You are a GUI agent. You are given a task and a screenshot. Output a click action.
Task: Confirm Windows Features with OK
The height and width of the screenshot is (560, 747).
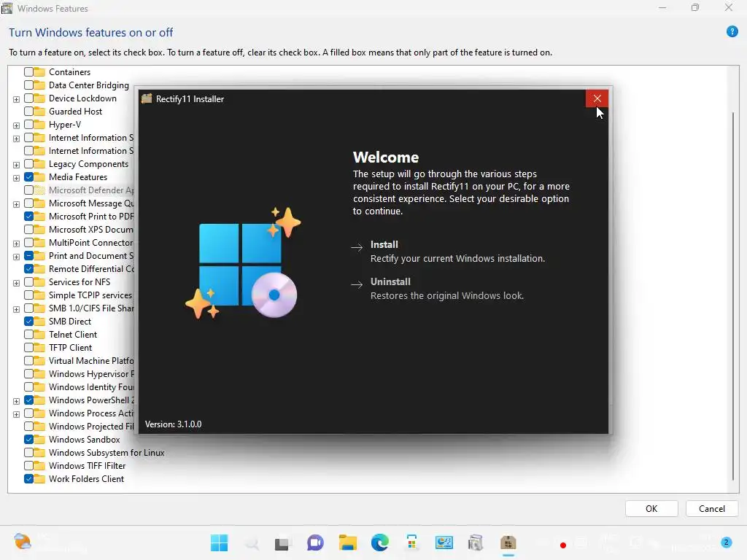[651, 508]
